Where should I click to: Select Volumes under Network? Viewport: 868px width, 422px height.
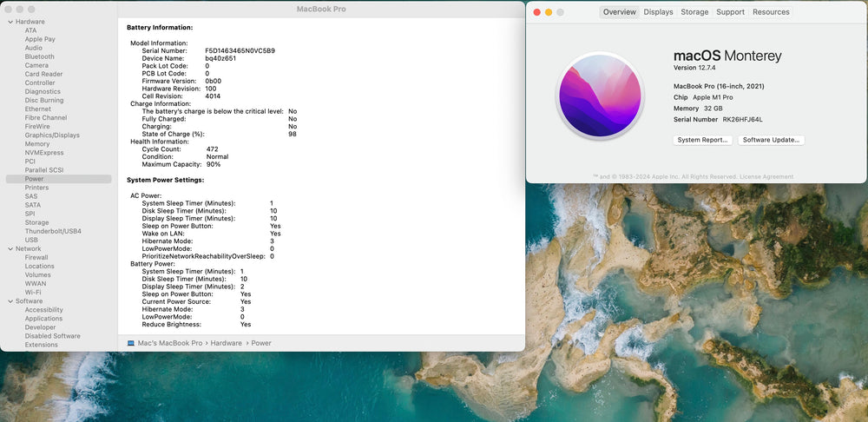tap(37, 274)
